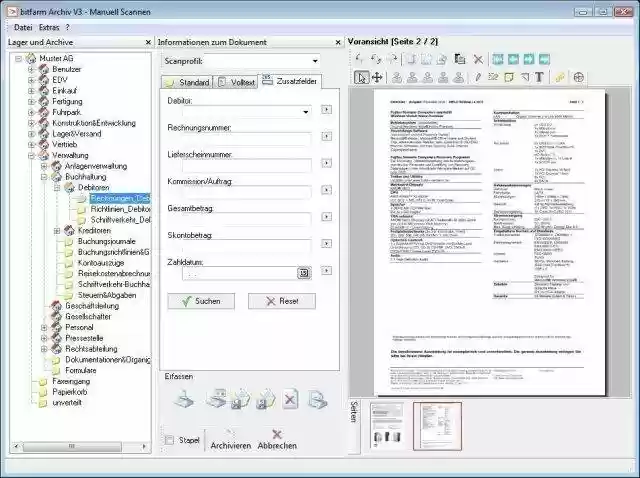Image resolution: width=640 pixels, height=478 pixels.
Task: Expand the Kreditoren tree node
Action: [x=57, y=231]
